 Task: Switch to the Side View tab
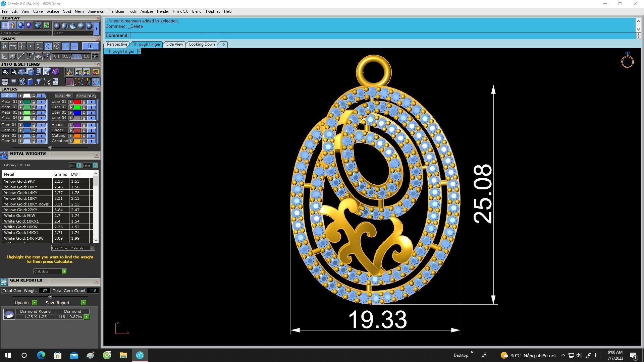coord(174,44)
